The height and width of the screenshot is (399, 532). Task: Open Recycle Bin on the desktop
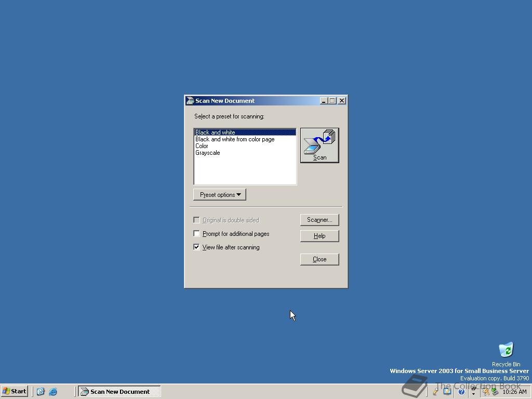click(x=506, y=354)
